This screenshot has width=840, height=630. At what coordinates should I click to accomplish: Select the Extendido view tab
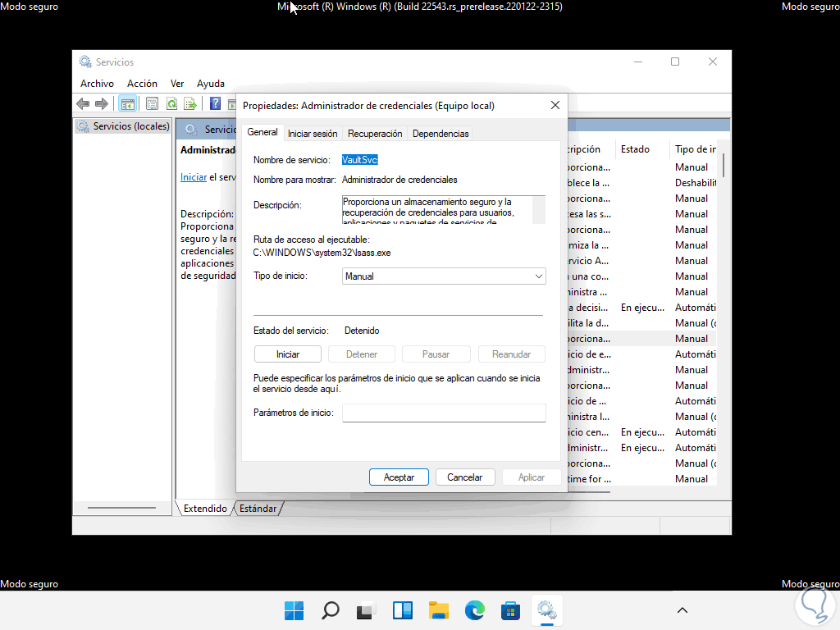[205, 509]
